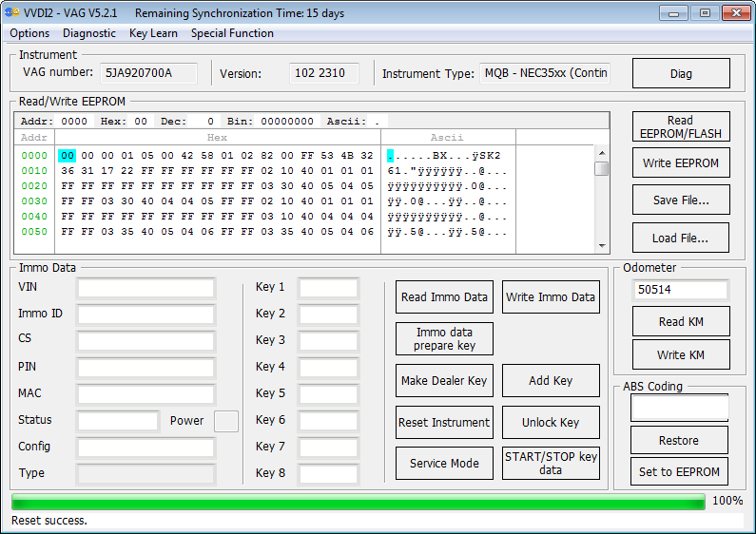Click the Write KM button
Image resolution: width=756 pixels, height=534 pixels.
(x=681, y=354)
